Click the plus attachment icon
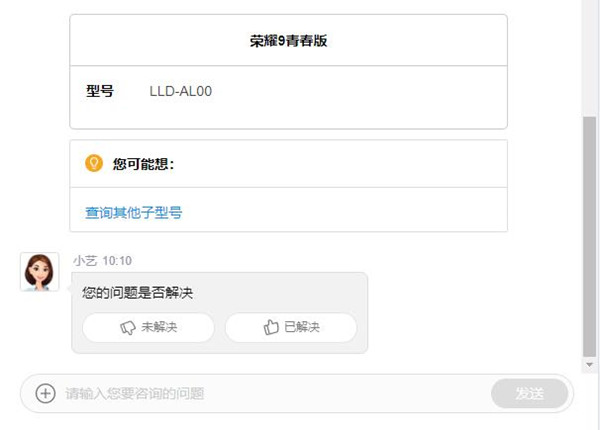Screen dimensions: 600x430 click(45, 393)
